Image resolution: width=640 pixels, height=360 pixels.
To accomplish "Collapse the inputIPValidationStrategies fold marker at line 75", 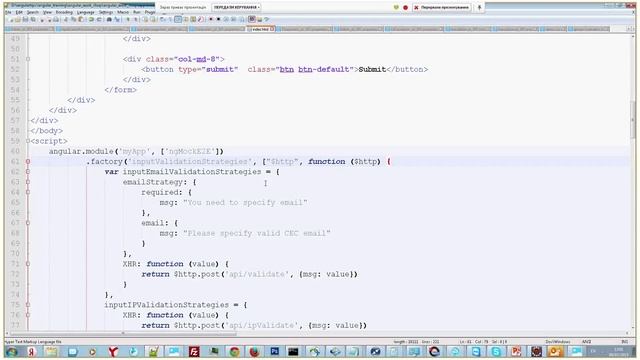I will point(28,305).
